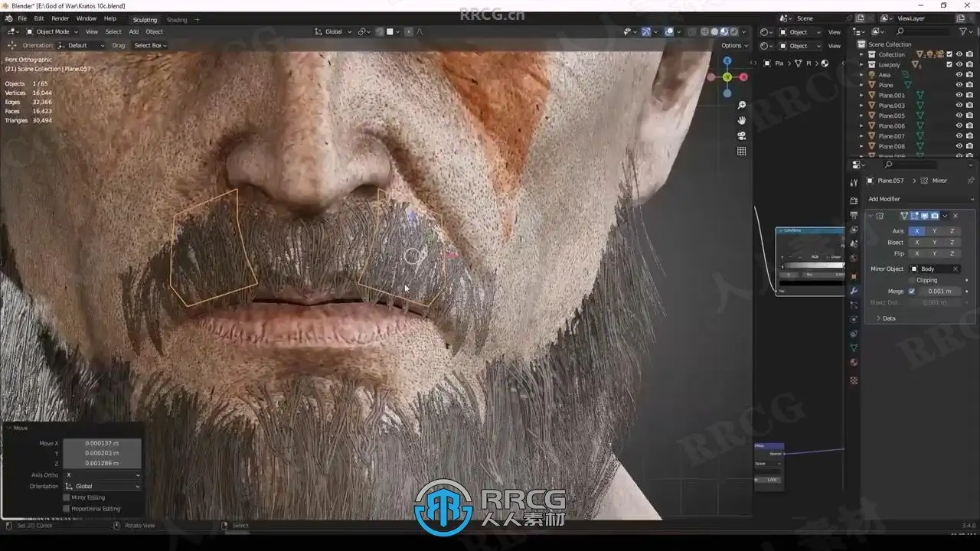Open the Tool properties tab icon
This screenshot has width=980, height=551.
854,182
